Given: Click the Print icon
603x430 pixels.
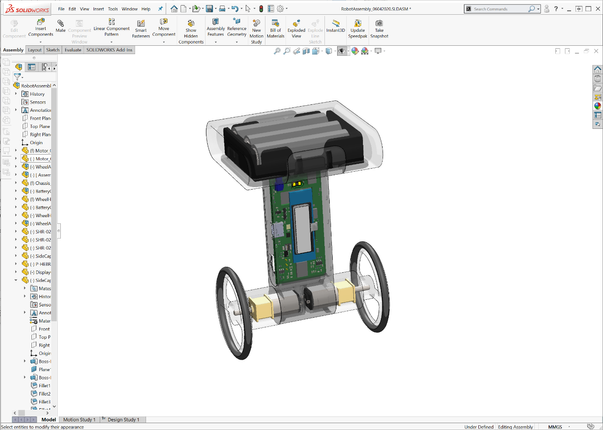Looking at the screenshot, I should [x=222, y=8].
